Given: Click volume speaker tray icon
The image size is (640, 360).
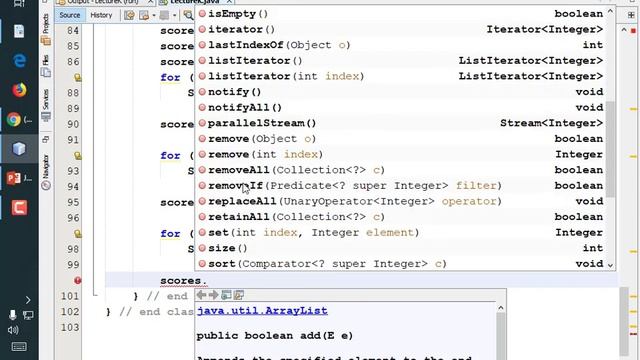Looking at the screenshot, I should click(x=13, y=330).
